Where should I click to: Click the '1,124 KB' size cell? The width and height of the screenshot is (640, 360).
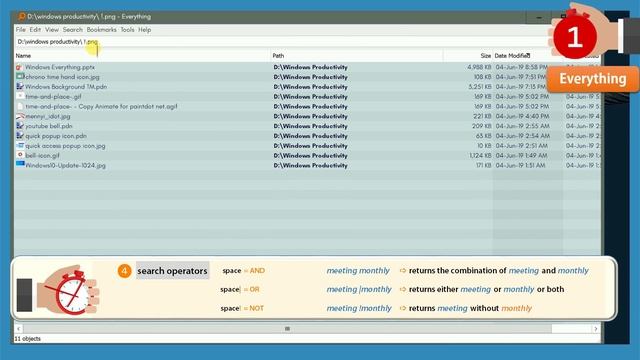click(480, 156)
